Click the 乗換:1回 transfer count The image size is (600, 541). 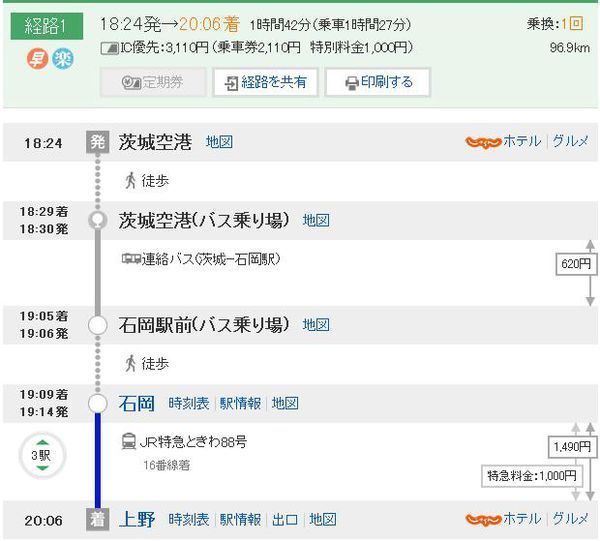(555, 24)
